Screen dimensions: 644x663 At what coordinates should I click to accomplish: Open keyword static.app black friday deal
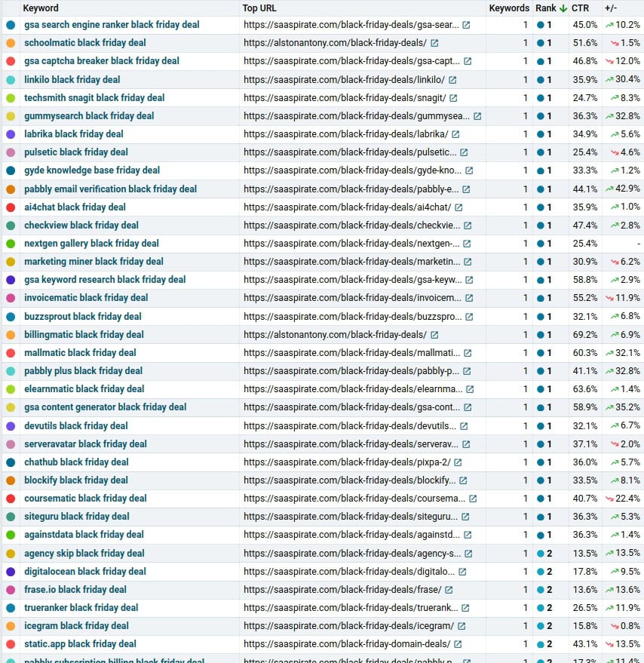point(81,644)
